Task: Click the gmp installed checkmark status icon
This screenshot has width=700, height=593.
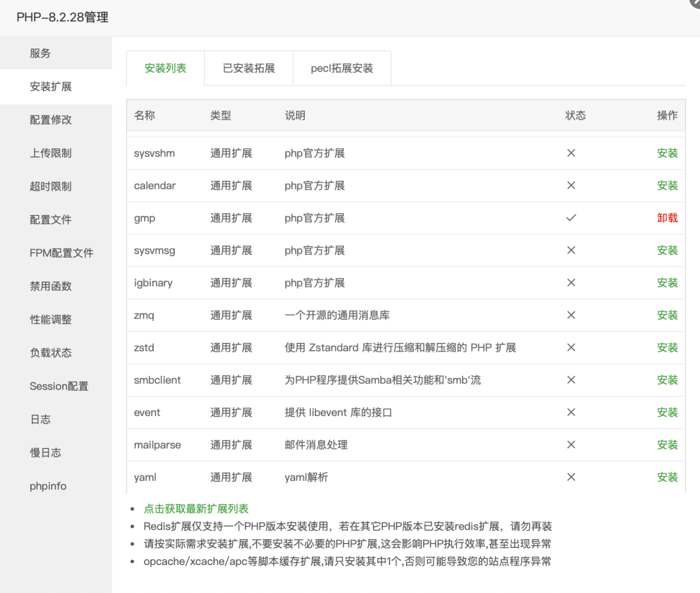Action: coord(571,218)
